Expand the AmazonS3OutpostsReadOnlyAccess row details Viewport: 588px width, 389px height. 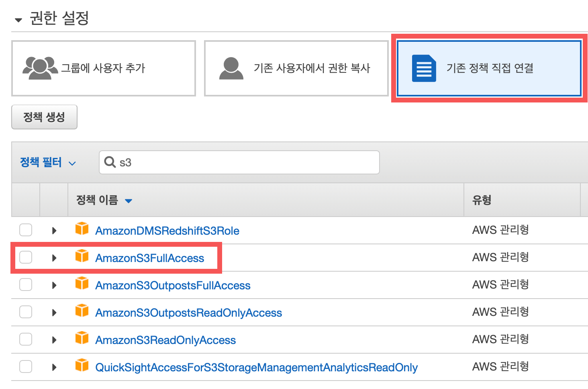pos(54,313)
